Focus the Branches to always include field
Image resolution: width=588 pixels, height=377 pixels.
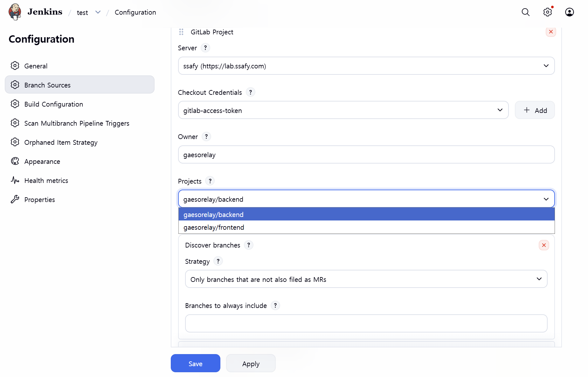click(x=366, y=324)
